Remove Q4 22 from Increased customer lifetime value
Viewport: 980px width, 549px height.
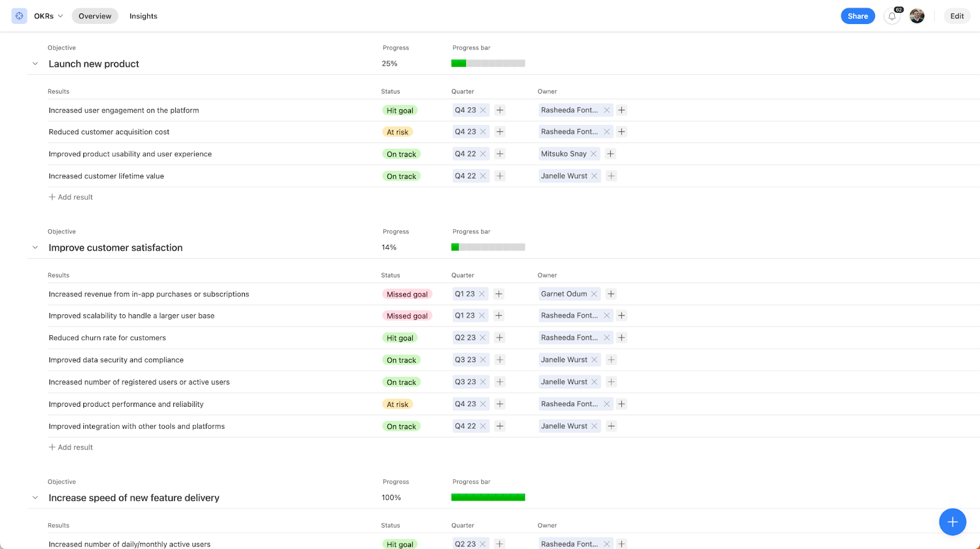[x=483, y=176]
